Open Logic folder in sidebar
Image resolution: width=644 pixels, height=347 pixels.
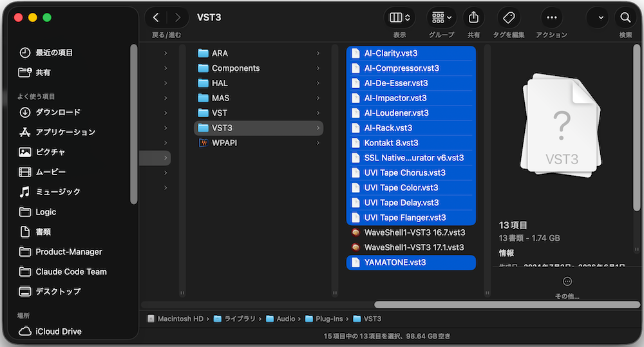tap(38, 212)
